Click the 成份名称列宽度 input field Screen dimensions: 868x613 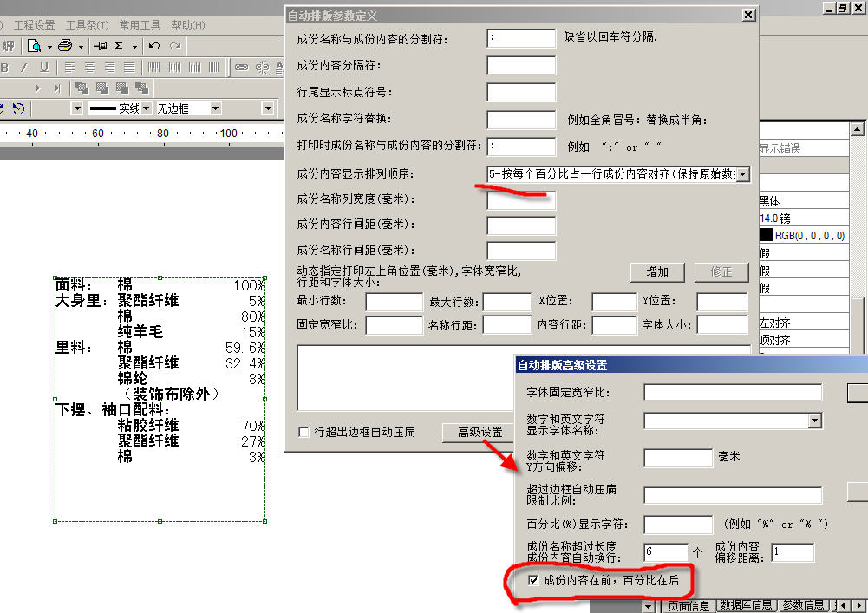521,200
